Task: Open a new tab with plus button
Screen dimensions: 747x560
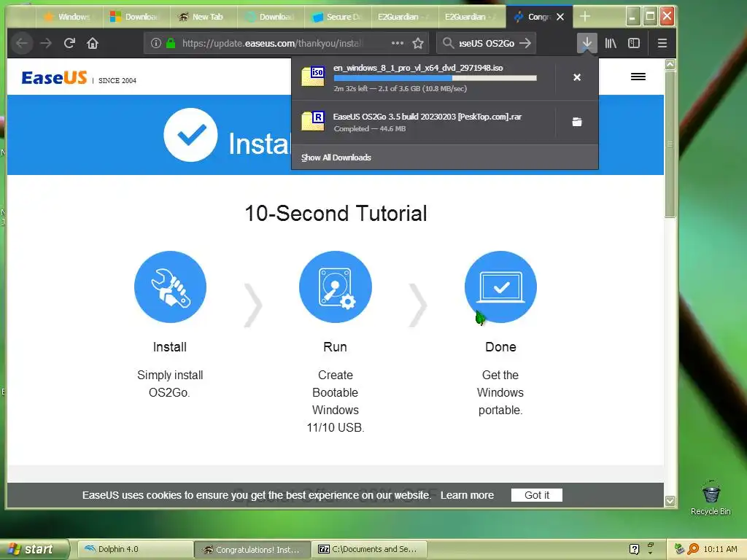Action: 585,17
